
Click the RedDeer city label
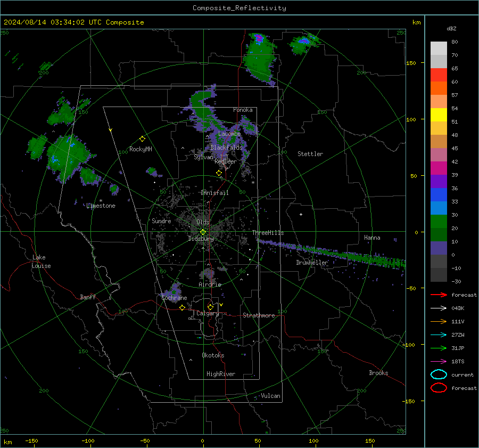pos(226,161)
